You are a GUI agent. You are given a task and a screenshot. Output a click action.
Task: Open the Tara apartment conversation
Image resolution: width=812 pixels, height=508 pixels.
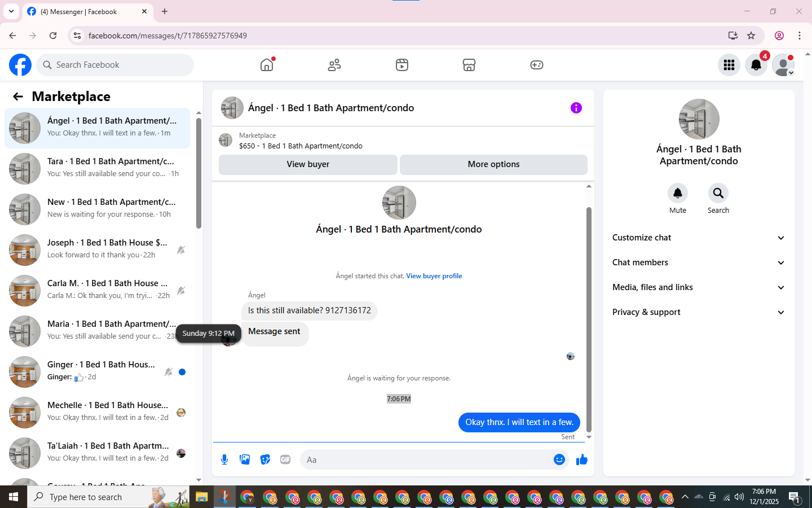(x=97, y=169)
